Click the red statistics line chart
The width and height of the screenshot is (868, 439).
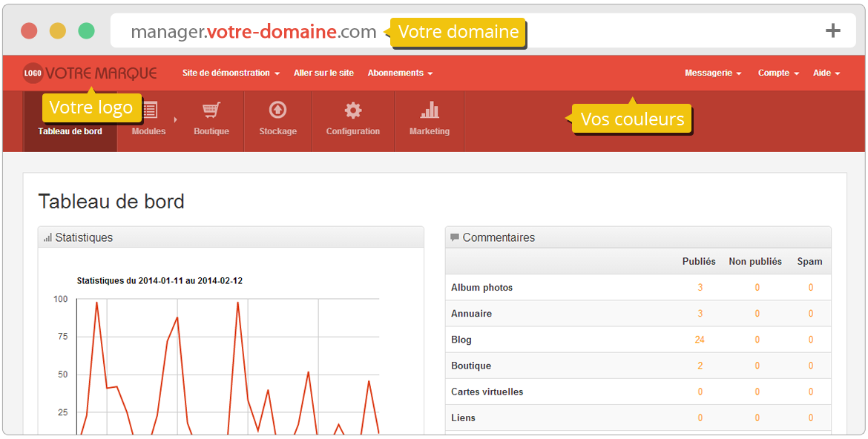pos(228,366)
